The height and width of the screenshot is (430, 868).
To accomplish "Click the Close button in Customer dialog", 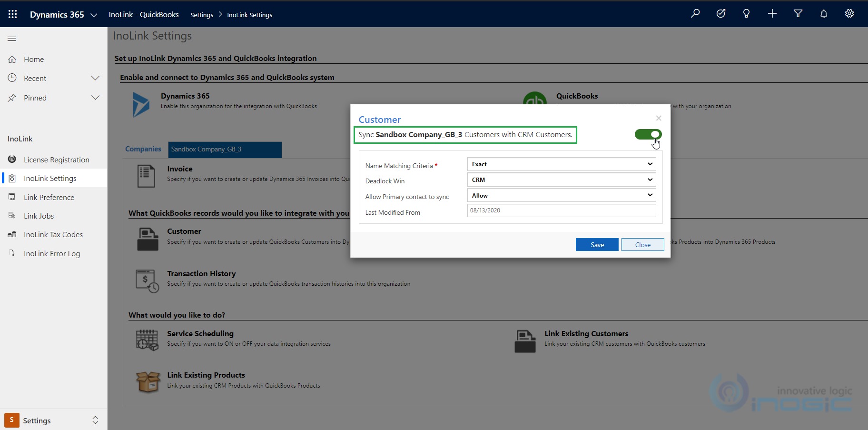I will (x=643, y=245).
